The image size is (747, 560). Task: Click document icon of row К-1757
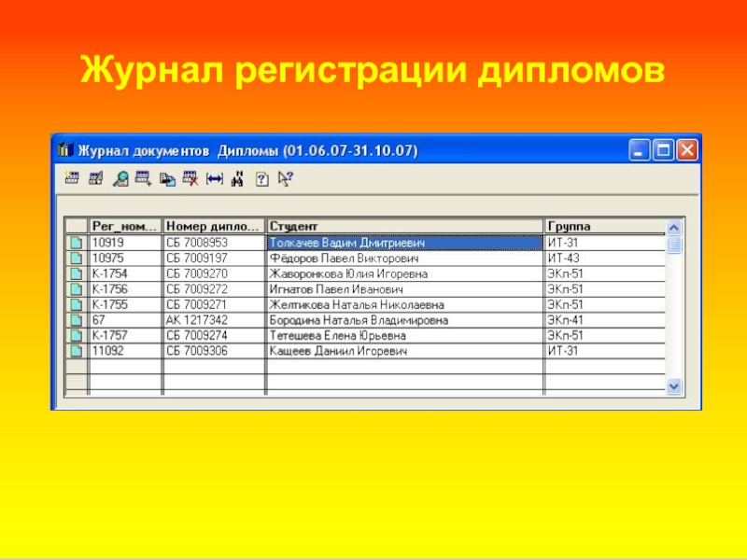[76, 336]
